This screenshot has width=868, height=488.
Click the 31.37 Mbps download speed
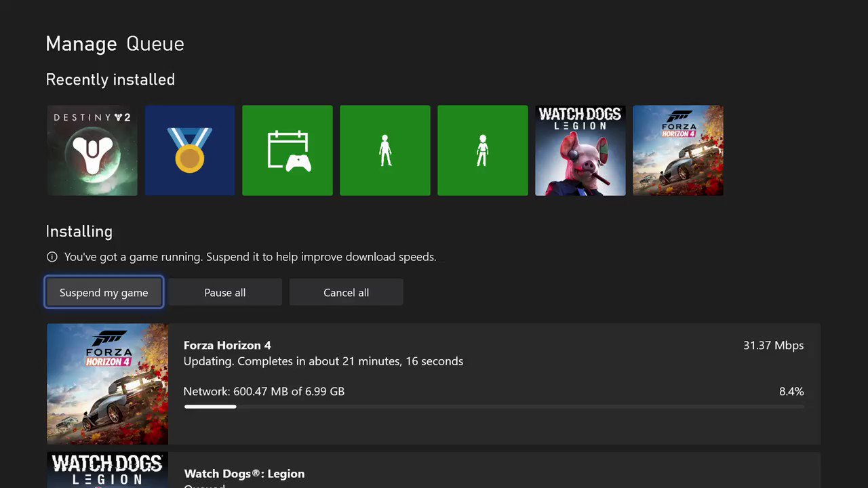[x=773, y=345]
